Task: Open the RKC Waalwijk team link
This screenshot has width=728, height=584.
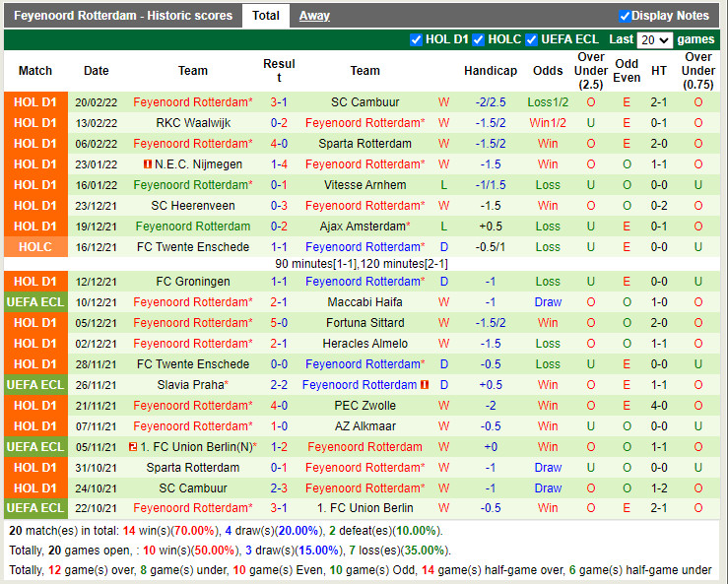Action: click(193, 123)
